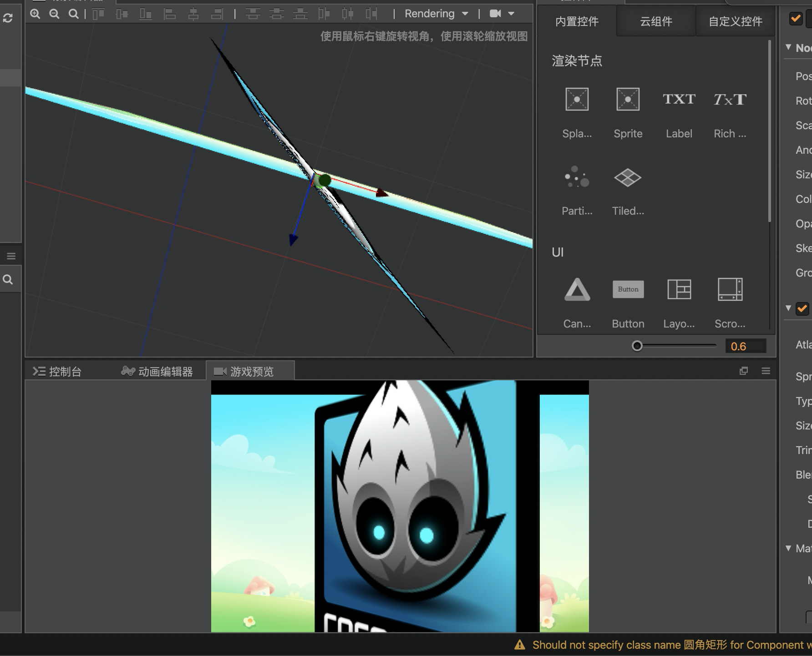Open the 控制台 console tab
The image size is (812, 656).
click(x=57, y=372)
